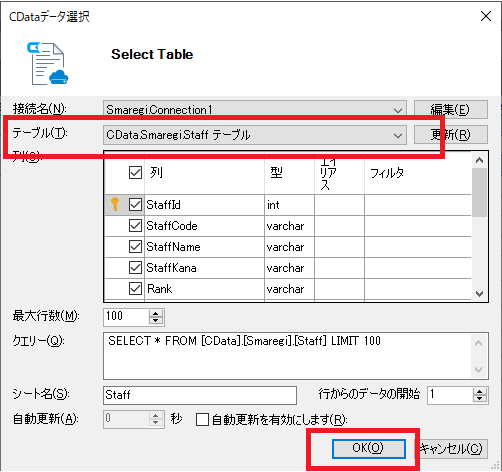This screenshot has width=502, height=472.
Task: Click the 列 column header
Action: point(204,173)
